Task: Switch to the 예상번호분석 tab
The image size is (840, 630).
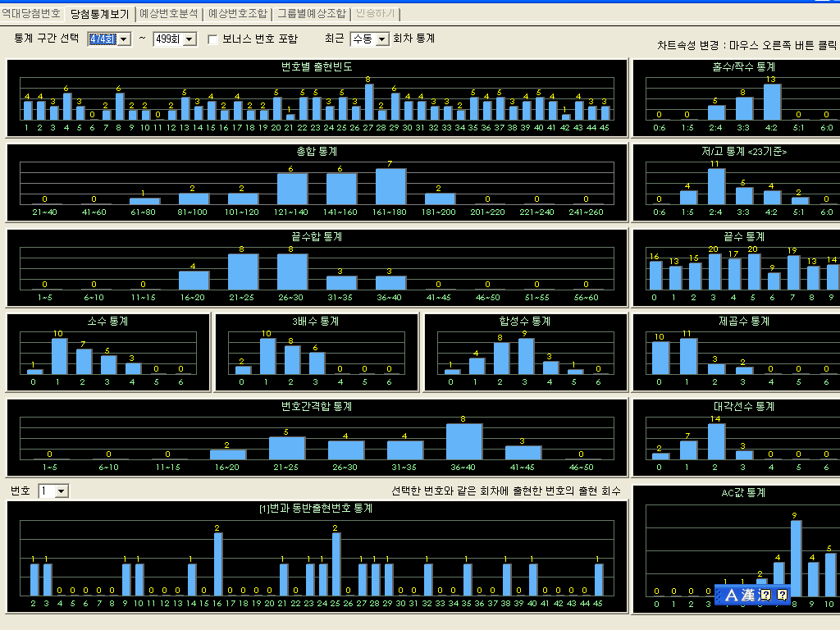Action: [x=168, y=13]
